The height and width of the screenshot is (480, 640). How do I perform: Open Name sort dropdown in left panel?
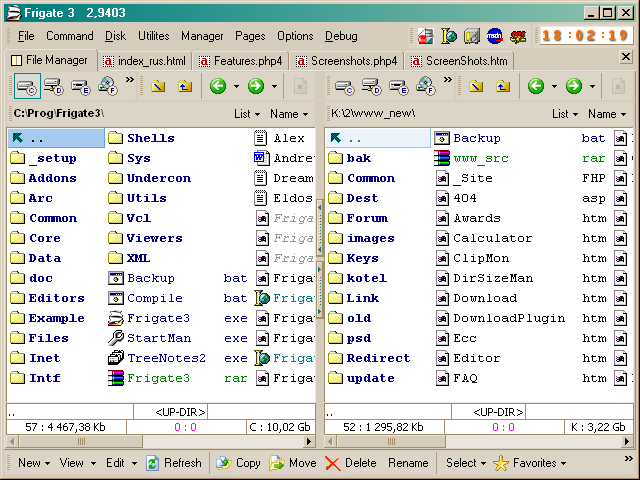pos(289,114)
